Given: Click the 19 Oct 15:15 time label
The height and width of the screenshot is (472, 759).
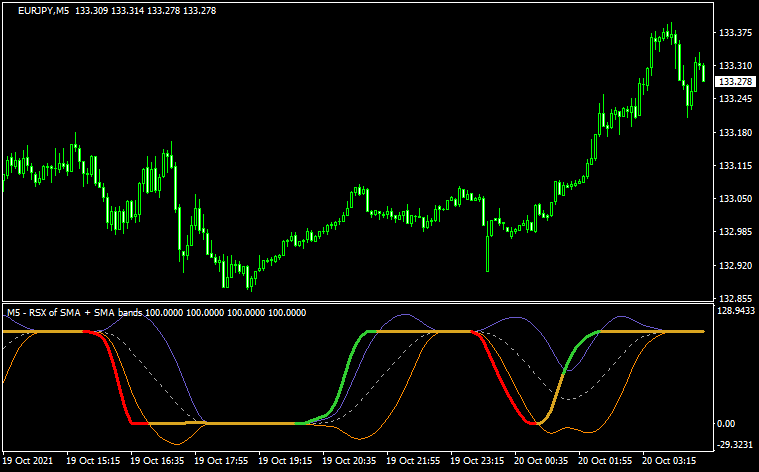Looking at the screenshot, I should (x=93, y=460).
